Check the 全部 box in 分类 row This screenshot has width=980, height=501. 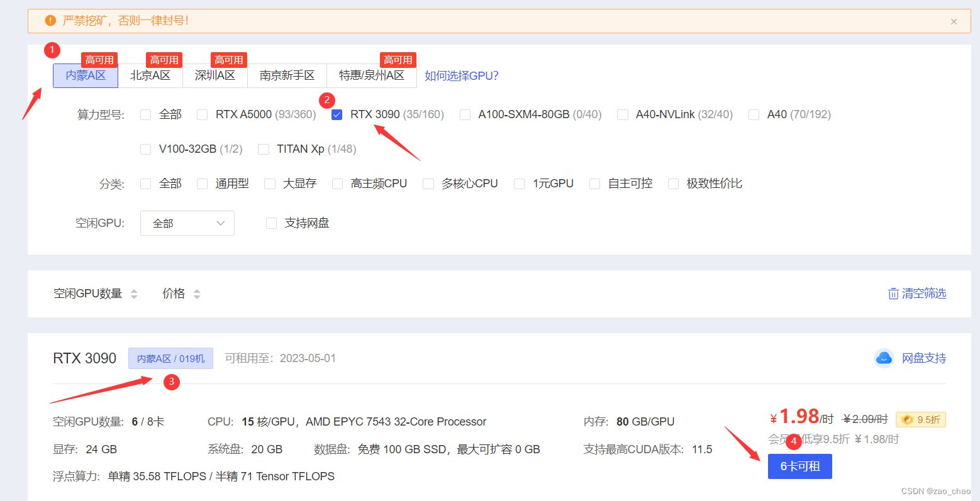coord(146,184)
